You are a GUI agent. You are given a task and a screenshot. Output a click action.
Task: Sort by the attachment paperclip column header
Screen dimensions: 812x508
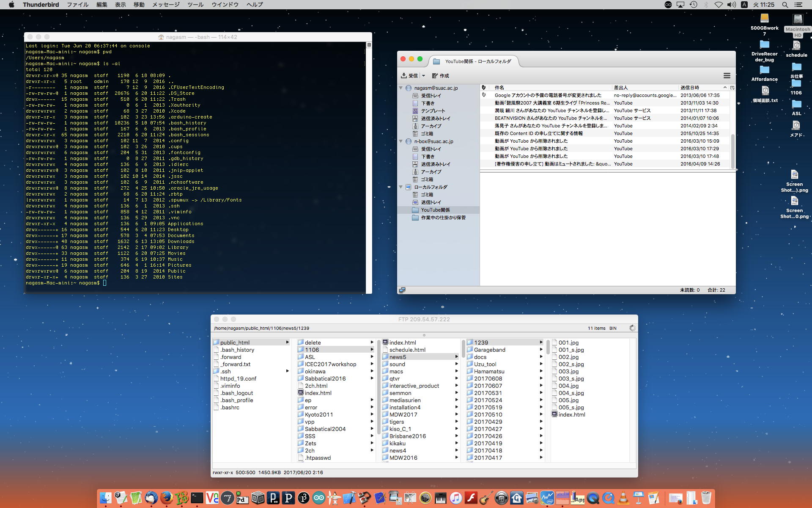tap(484, 88)
